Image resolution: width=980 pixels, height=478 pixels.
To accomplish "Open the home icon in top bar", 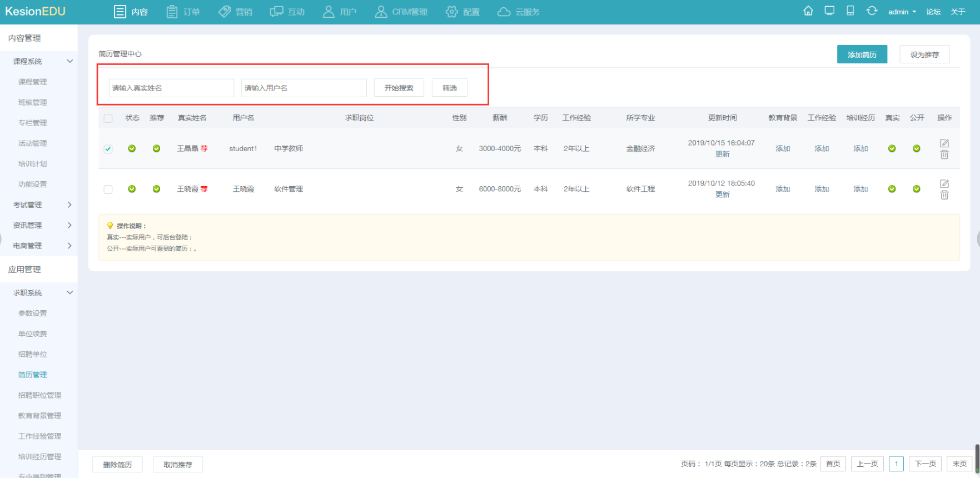I will [808, 11].
